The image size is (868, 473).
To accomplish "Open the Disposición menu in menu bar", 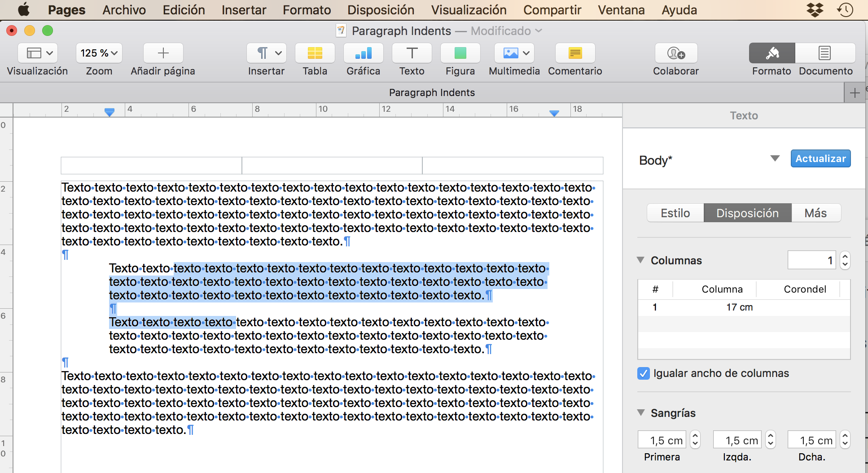I will click(381, 10).
